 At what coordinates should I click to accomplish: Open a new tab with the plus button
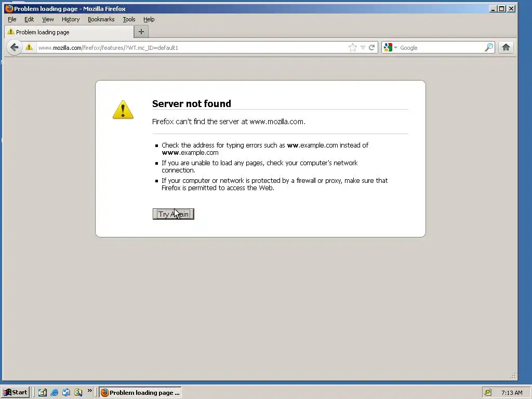[141, 32]
